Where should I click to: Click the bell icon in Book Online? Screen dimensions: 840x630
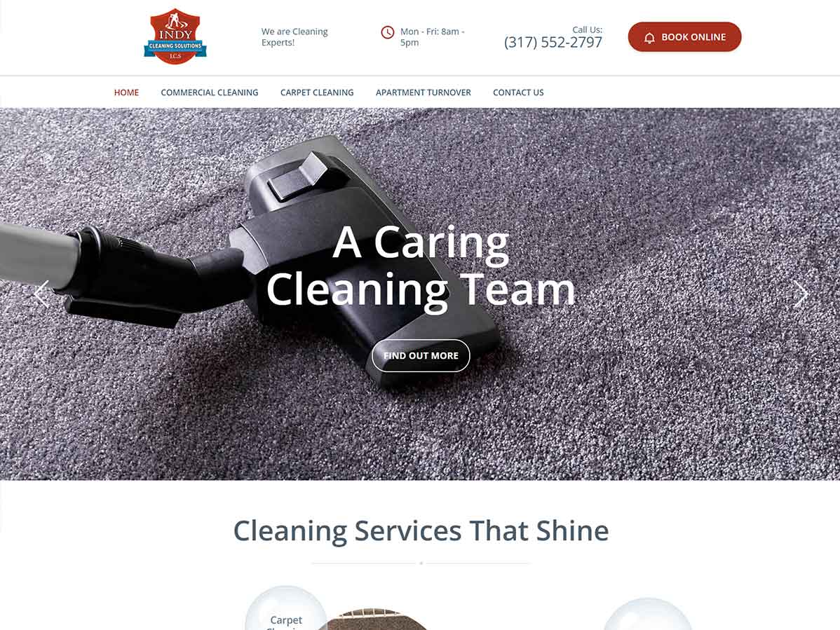pyautogui.click(x=649, y=37)
